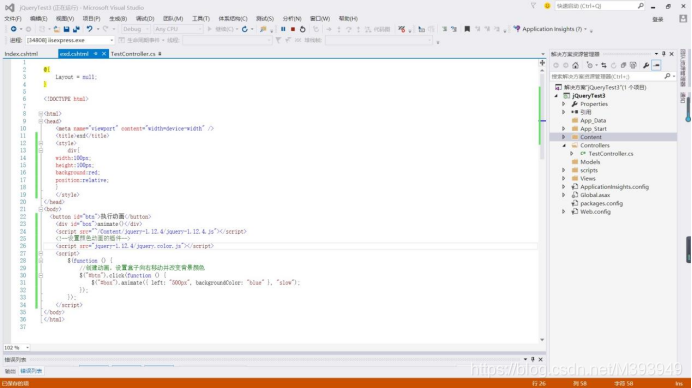
Task: Open the iisexpress.exe process dropdown
Action: pyautogui.click(x=70, y=40)
